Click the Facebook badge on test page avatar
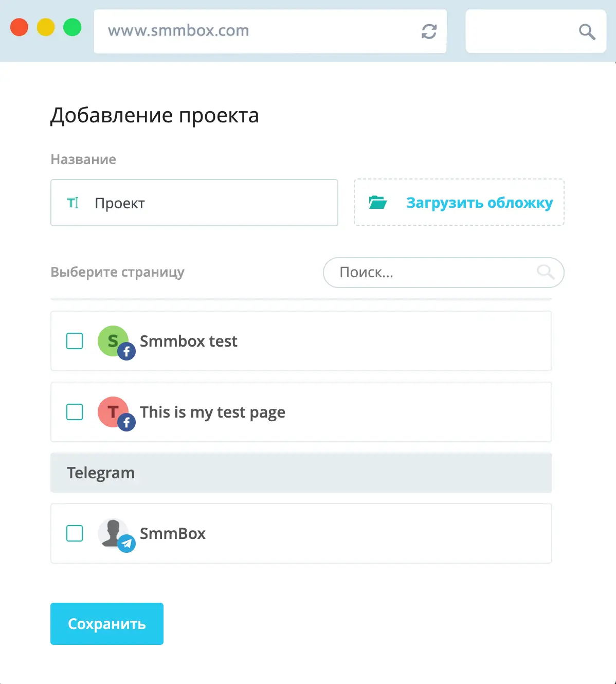 point(126,422)
